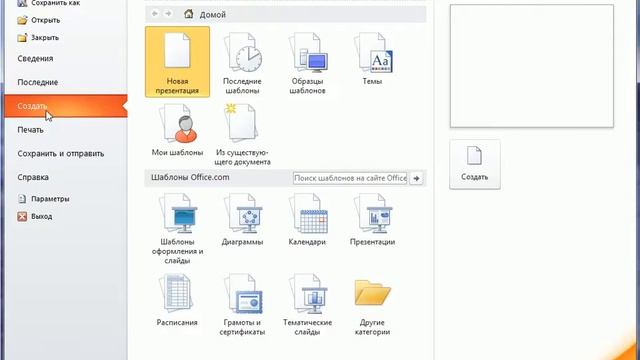Click the Открыть menu item
This screenshot has width=640, height=360.
click(x=39, y=20)
